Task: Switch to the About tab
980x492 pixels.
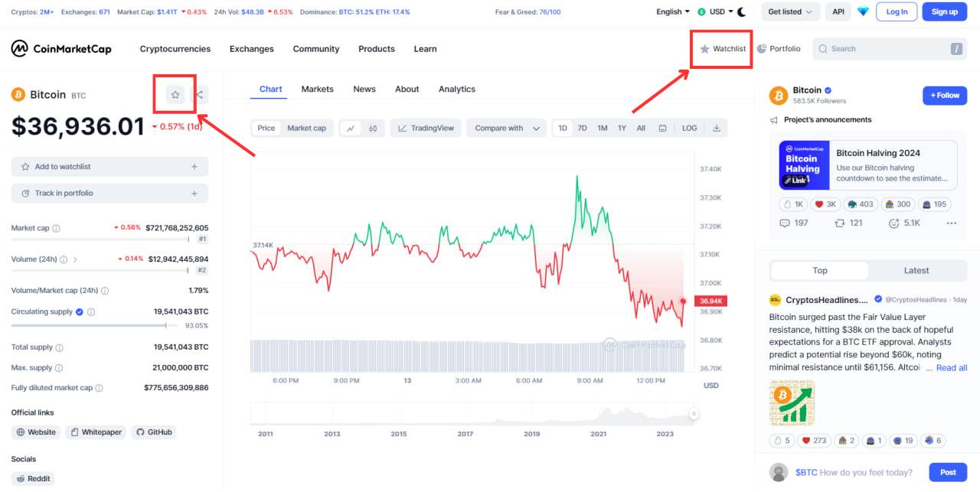Action: point(407,90)
